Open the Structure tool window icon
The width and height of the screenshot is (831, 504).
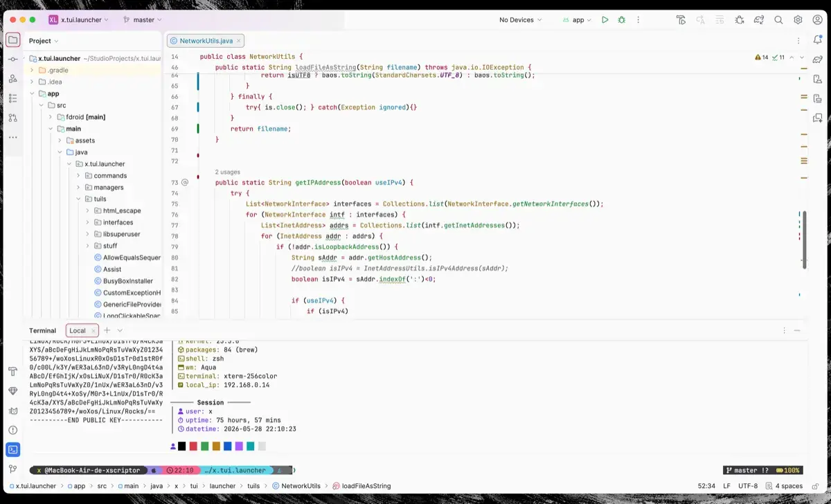(x=12, y=98)
